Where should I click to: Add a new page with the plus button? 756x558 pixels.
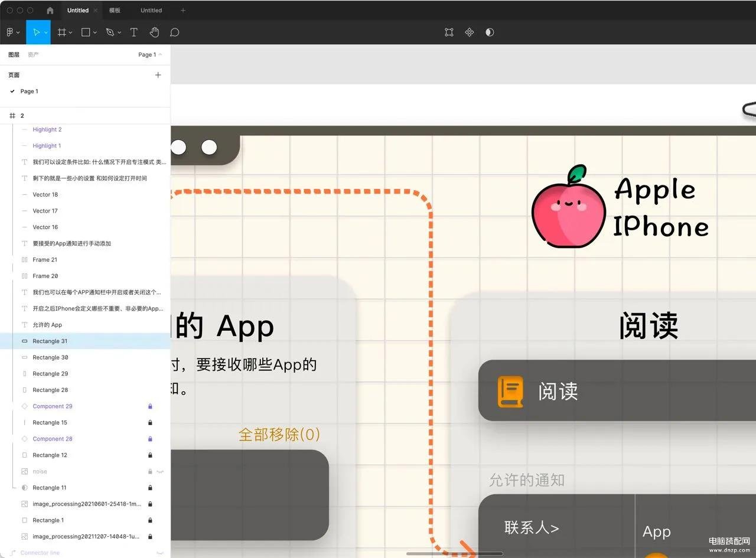click(158, 75)
